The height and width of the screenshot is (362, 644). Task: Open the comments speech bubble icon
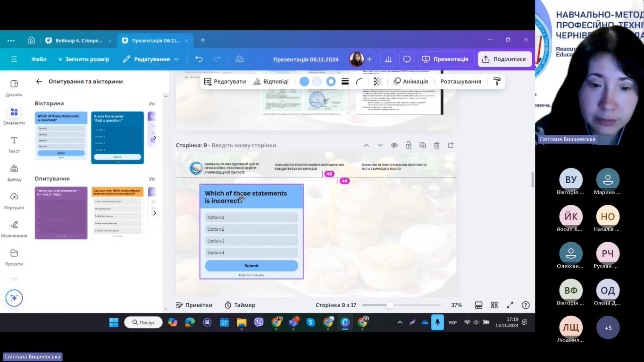[407, 59]
